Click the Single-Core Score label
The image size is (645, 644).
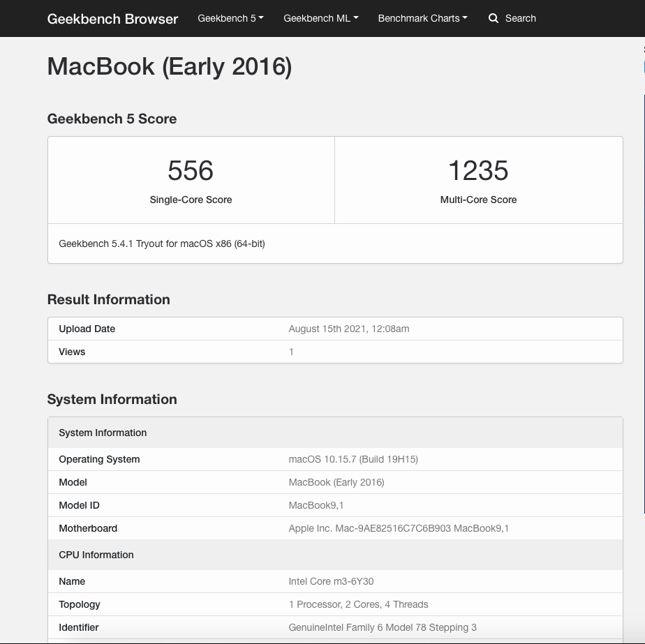click(x=191, y=200)
